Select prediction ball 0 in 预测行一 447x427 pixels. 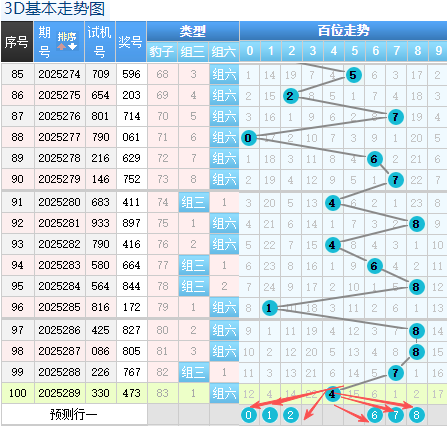pyautogui.click(x=249, y=415)
